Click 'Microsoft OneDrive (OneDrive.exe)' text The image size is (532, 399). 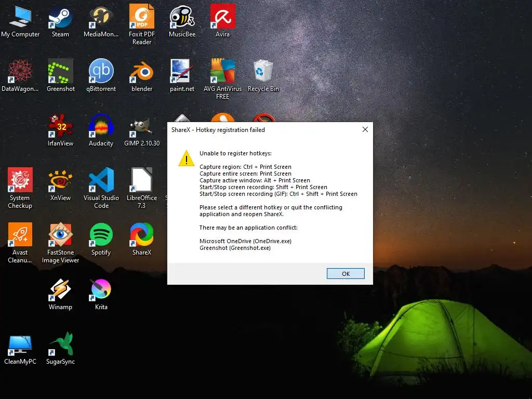(245, 241)
